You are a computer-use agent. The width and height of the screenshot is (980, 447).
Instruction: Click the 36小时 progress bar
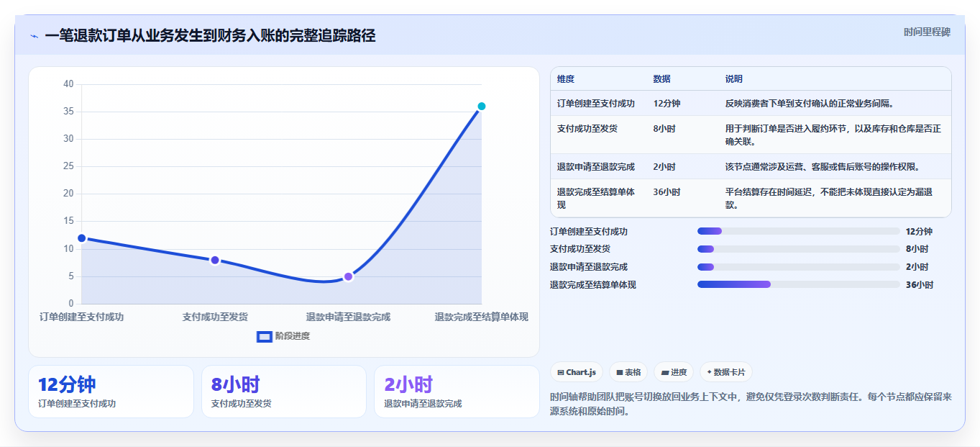(x=798, y=284)
